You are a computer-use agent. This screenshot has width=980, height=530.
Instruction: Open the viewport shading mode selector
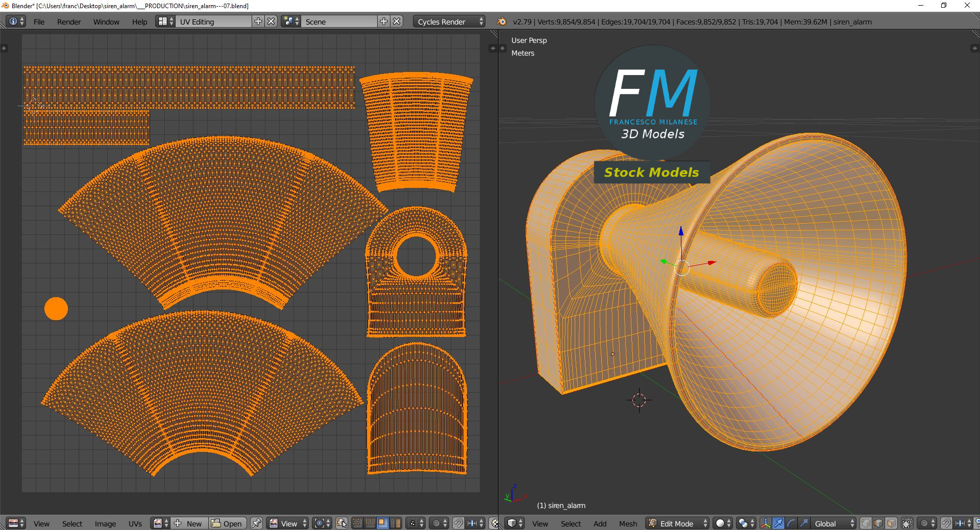click(722, 523)
